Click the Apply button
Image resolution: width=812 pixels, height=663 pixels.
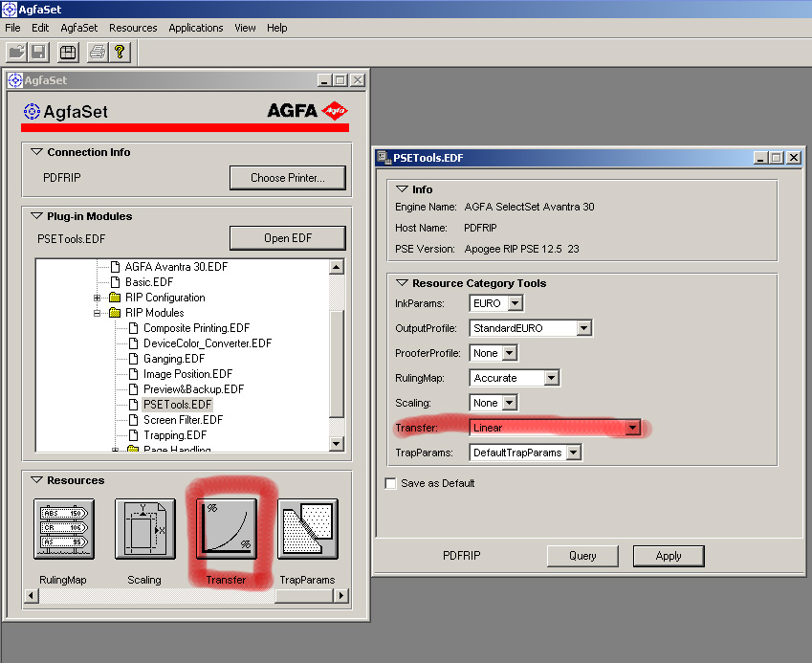coord(669,556)
